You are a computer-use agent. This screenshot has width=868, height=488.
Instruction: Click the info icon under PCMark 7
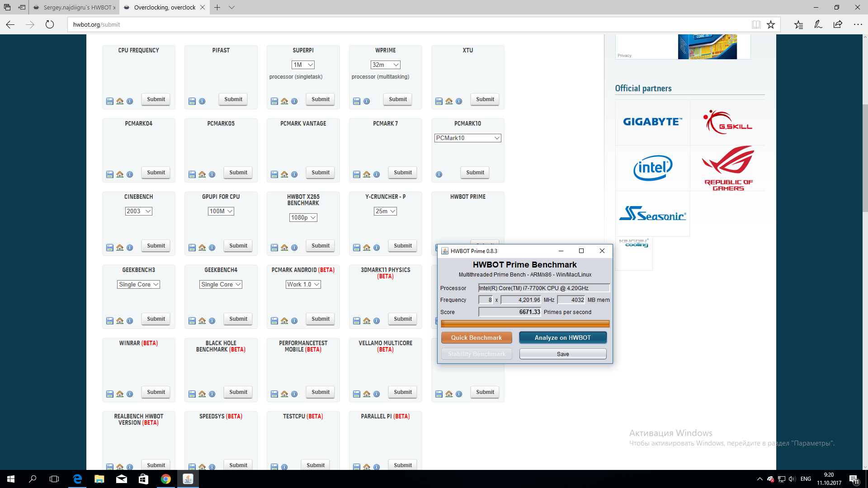click(x=377, y=174)
